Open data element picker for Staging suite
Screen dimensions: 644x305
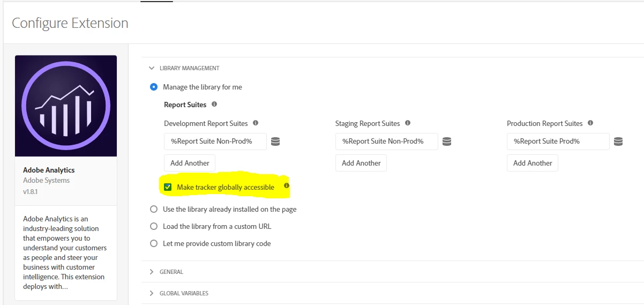click(x=447, y=142)
